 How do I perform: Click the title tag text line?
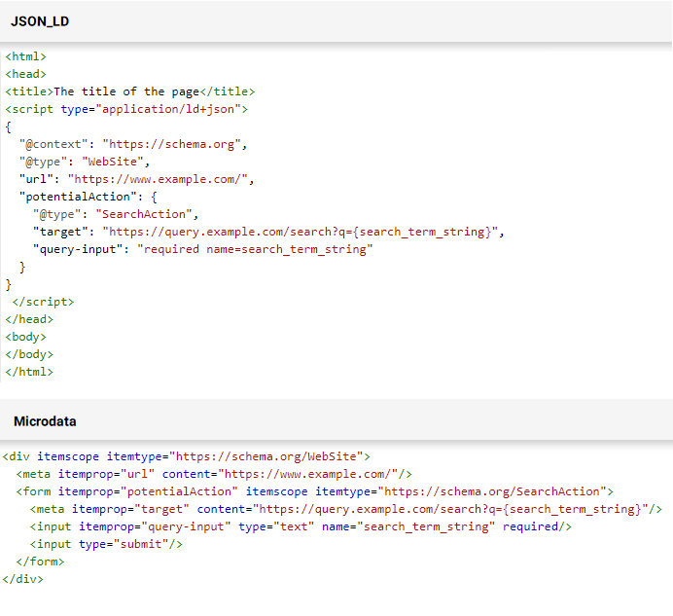point(130,91)
